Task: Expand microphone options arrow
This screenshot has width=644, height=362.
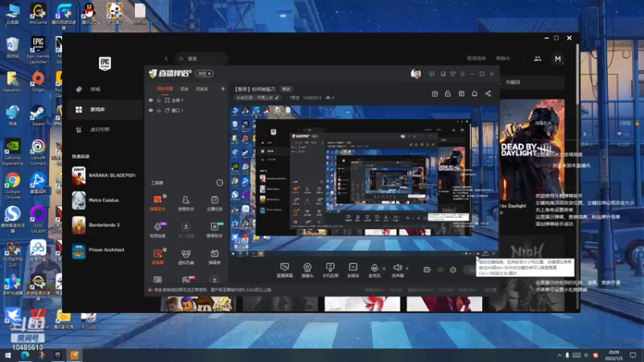Action: pos(384,269)
